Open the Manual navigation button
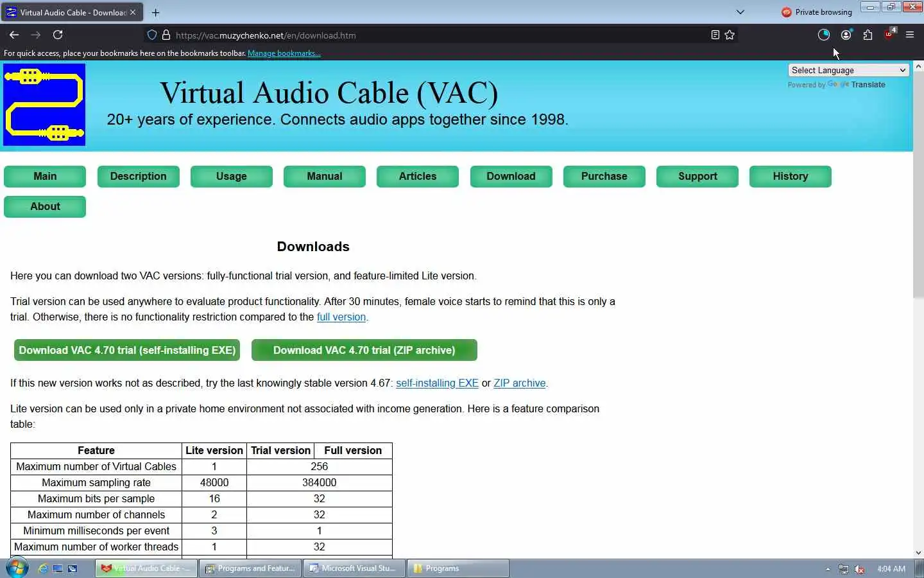This screenshot has width=924, height=578. [x=325, y=176]
